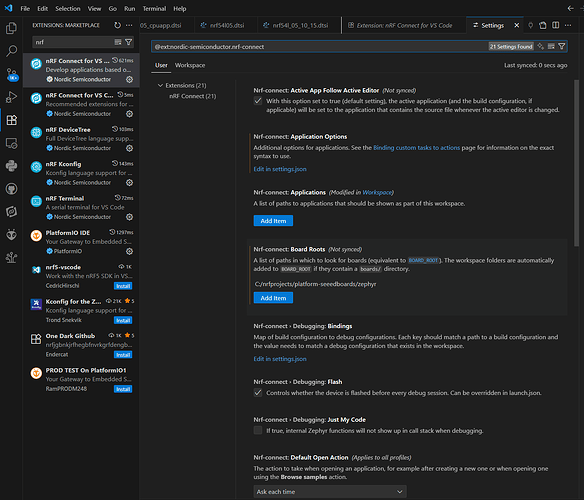Open the Python activity bar icon
Image resolution: width=584 pixels, height=500 pixels.
[x=11, y=166]
